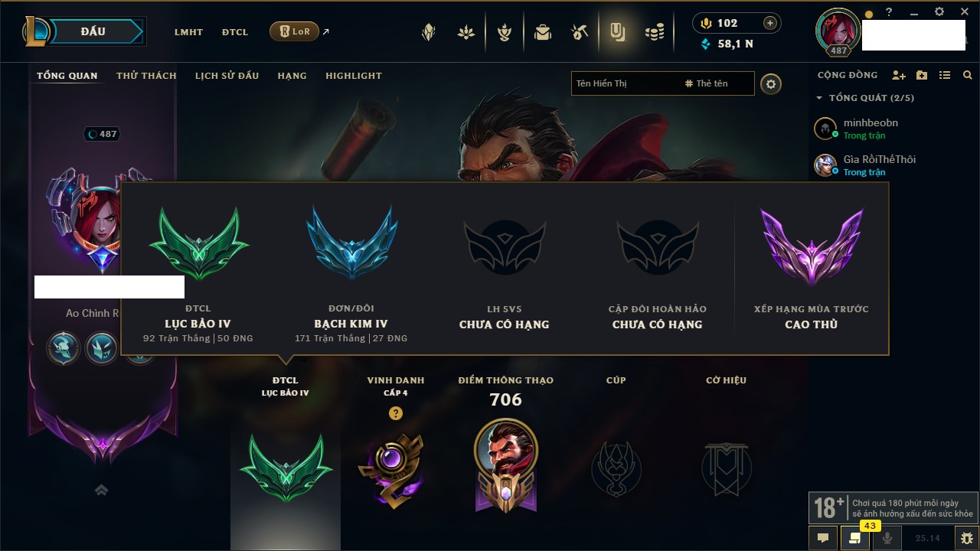Screen dimensions: 980x551
Task: Switch to the Lịch Sử Đấu tab
Action: 227,76
